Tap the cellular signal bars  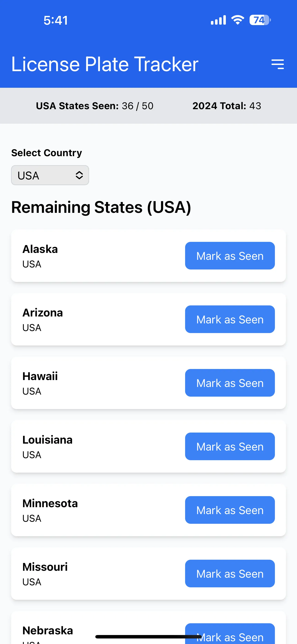[218, 20]
